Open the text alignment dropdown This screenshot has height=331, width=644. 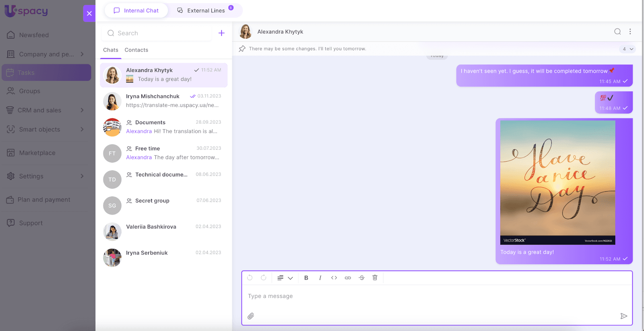[285, 278]
